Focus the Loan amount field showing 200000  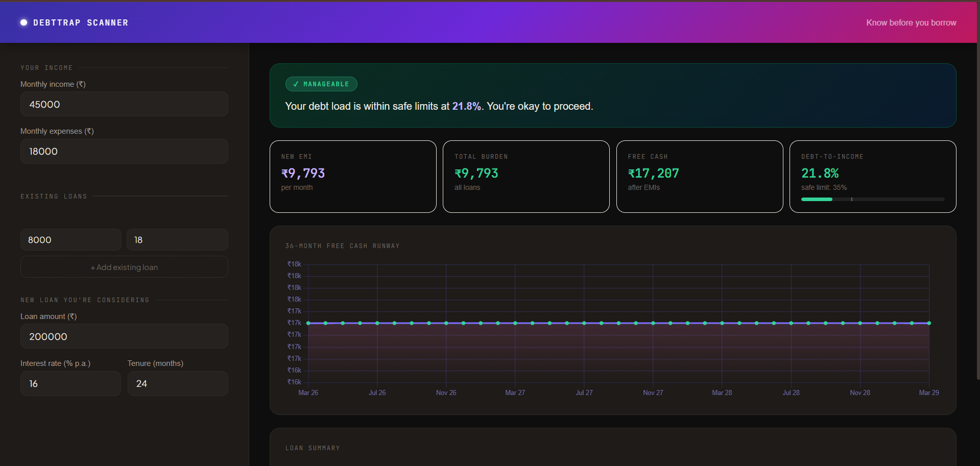pos(124,336)
